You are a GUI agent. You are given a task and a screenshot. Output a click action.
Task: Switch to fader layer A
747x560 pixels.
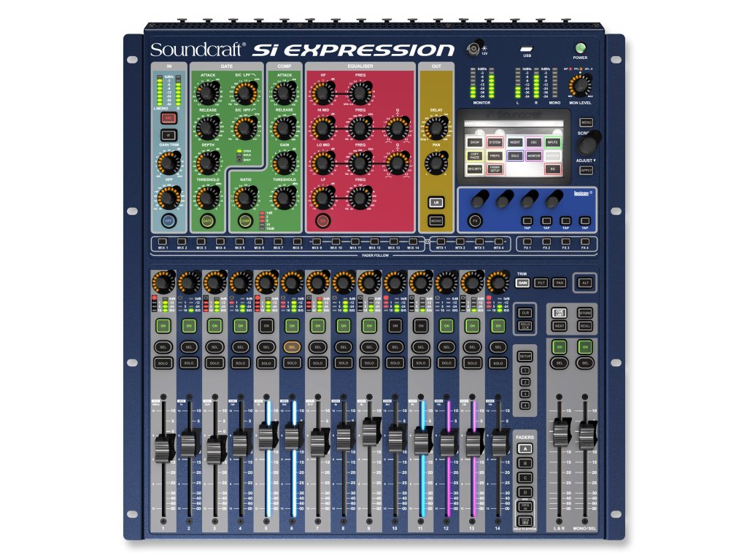525,449
